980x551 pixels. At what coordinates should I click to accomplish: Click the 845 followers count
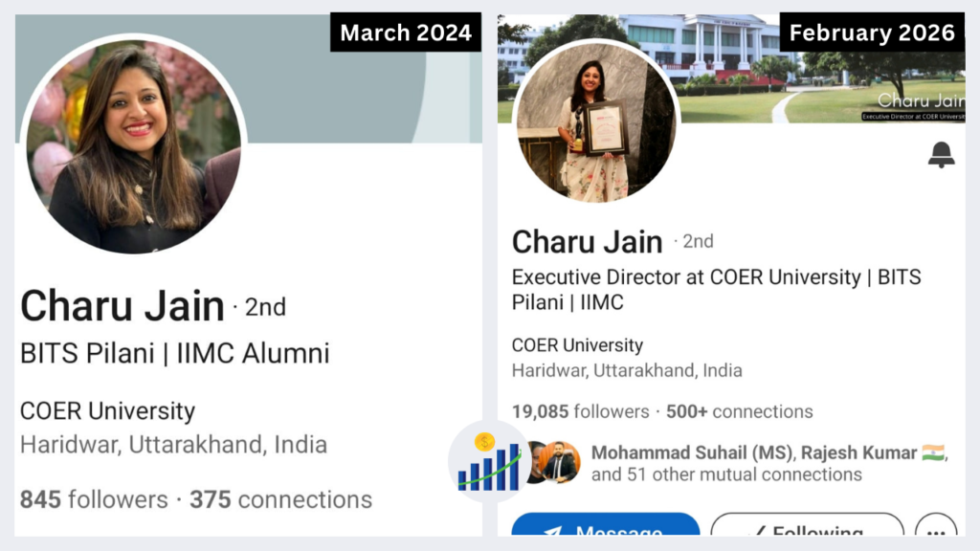pyautogui.click(x=94, y=499)
